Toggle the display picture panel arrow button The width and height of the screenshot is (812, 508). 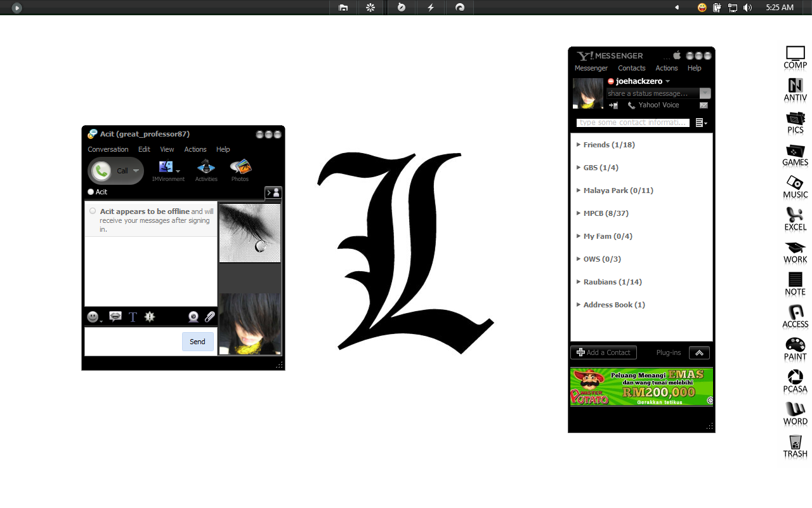273,192
